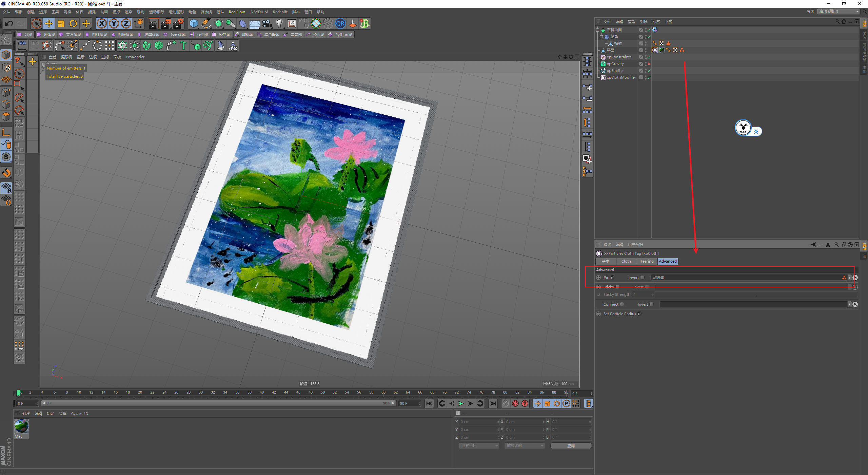The width and height of the screenshot is (868, 475).
Task: Click frame 30 on the timeline ruler
Action: [x=201, y=393]
